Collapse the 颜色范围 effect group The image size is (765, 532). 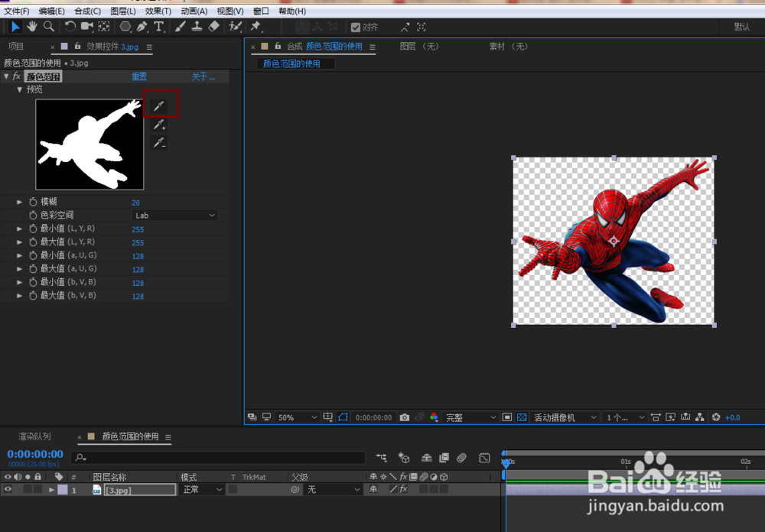pos(6,76)
